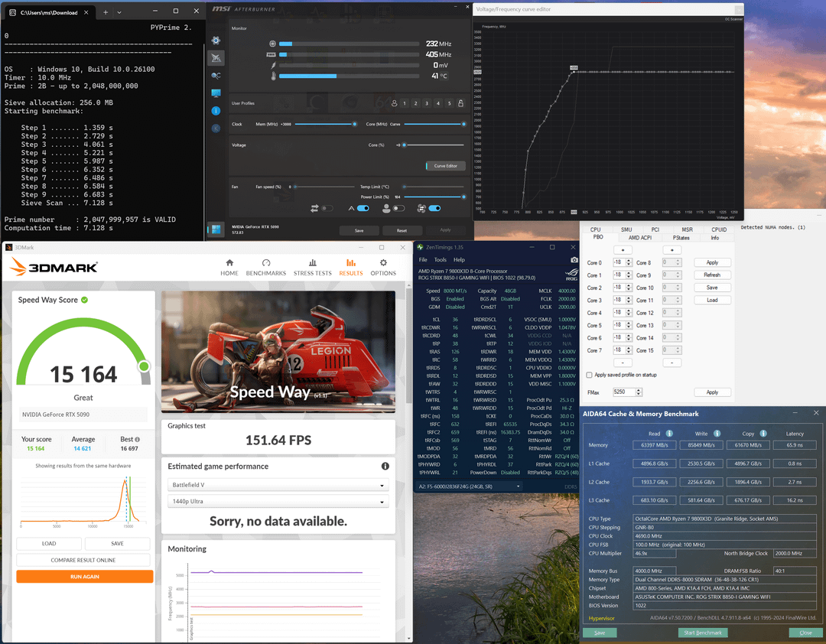Click the sync arrows icon in Afterburner Fan section

coord(314,209)
